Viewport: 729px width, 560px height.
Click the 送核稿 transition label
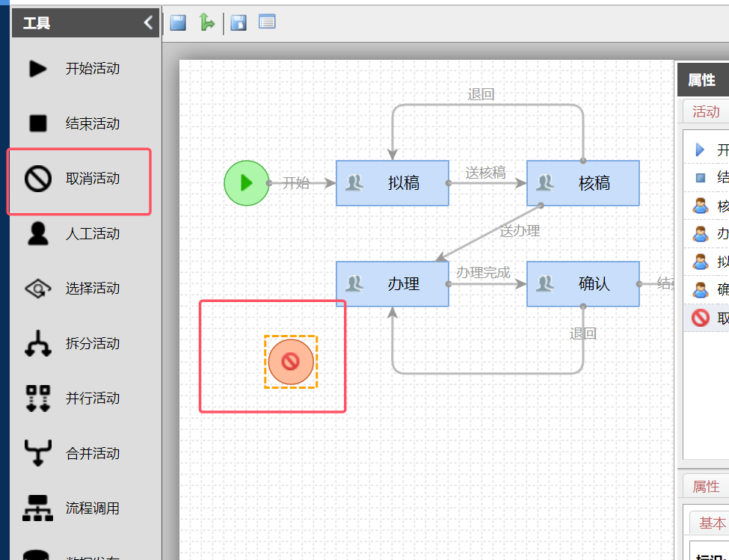[485, 173]
